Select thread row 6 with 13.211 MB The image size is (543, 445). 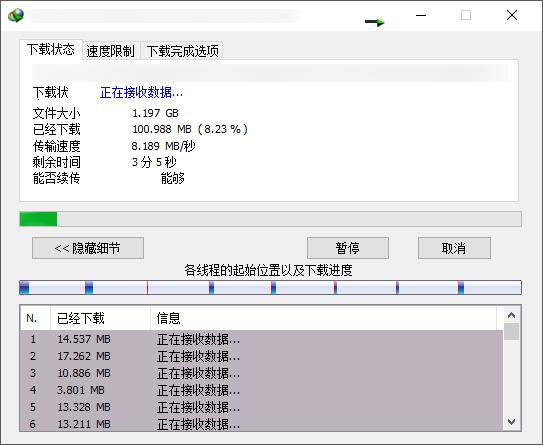pyautogui.click(x=261, y=424)
